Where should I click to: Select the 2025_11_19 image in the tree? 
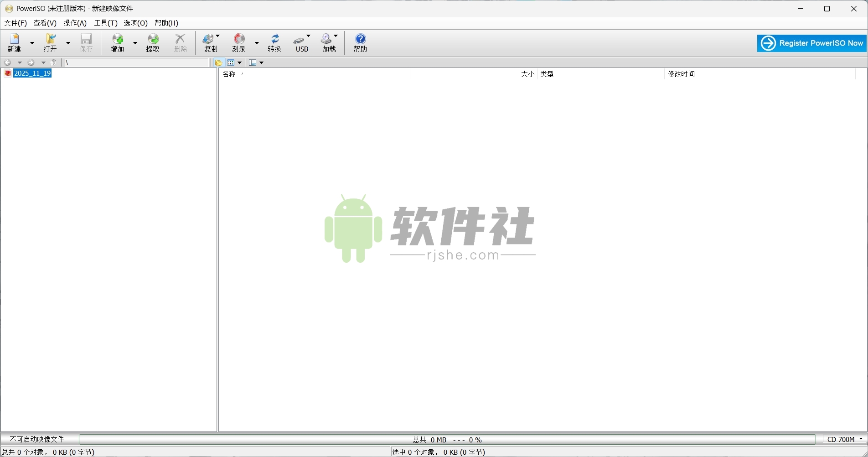click(32, 73)
